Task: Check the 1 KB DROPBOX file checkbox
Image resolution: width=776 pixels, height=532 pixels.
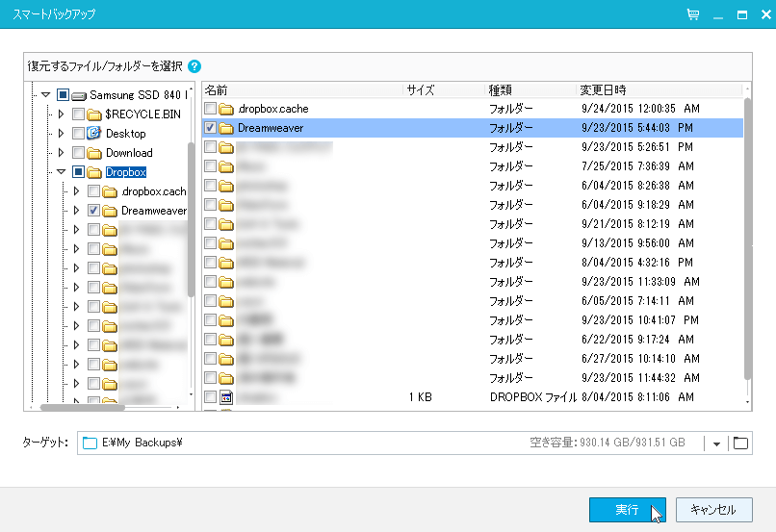Action: click(x=210, y=396)
